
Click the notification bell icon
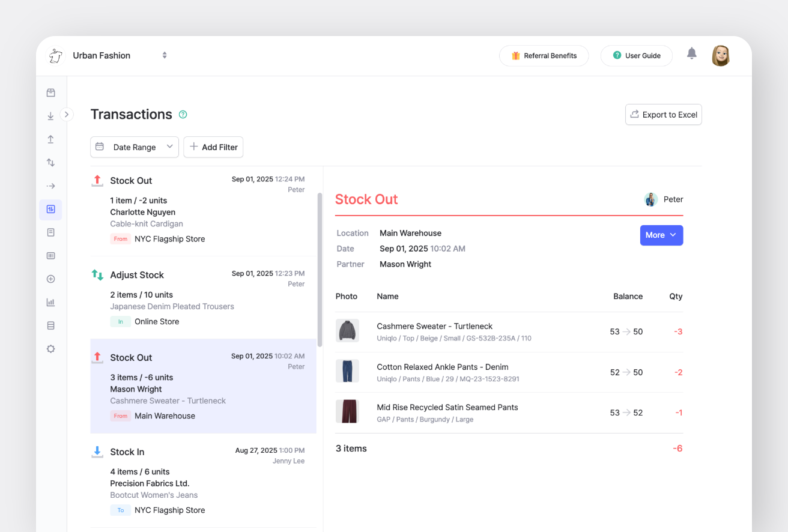click(691, 53)
